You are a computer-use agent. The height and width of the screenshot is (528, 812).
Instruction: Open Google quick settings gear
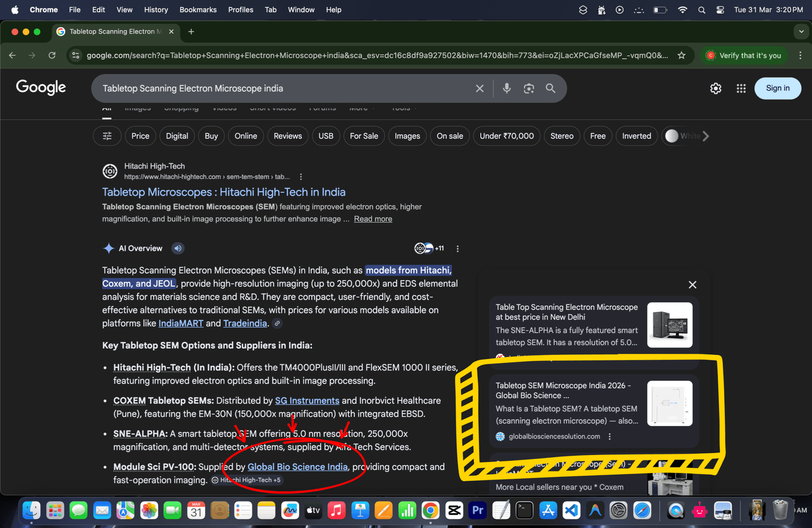[716, 88]
